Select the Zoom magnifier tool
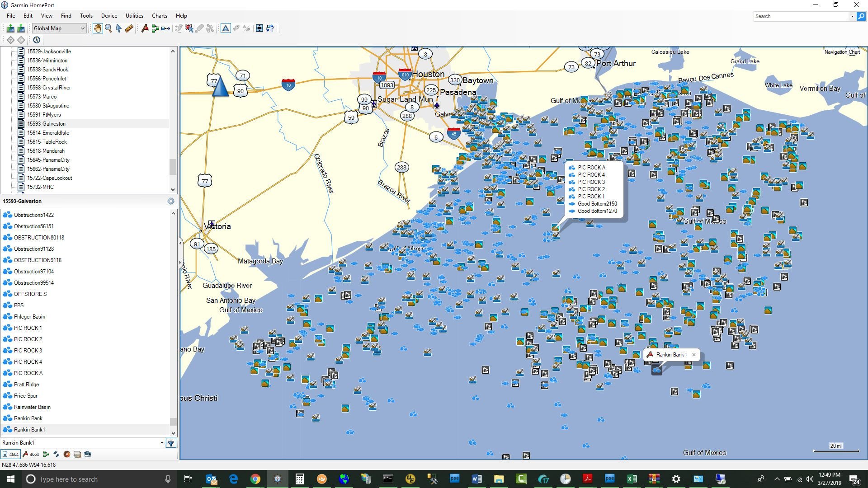The height and width of the screenshot is (488, 868). pyautogui.click(x=108, y=28)
